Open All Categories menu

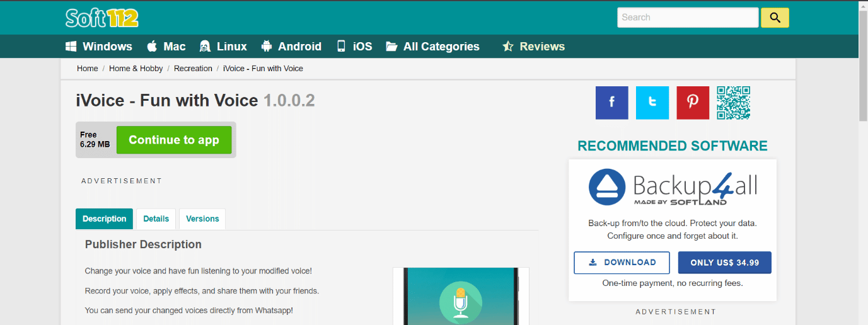click(x=432, y=47)
